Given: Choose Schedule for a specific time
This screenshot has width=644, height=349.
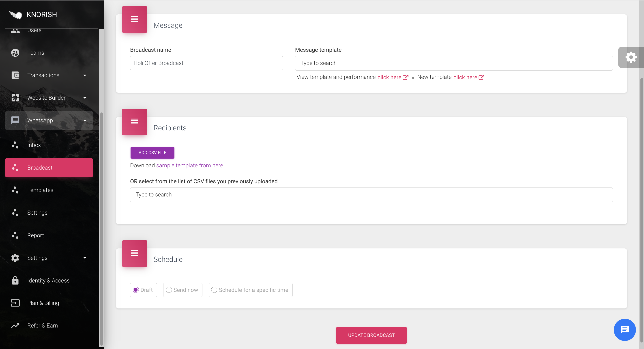Looking at the screenshot, I should tap(214, 290).
